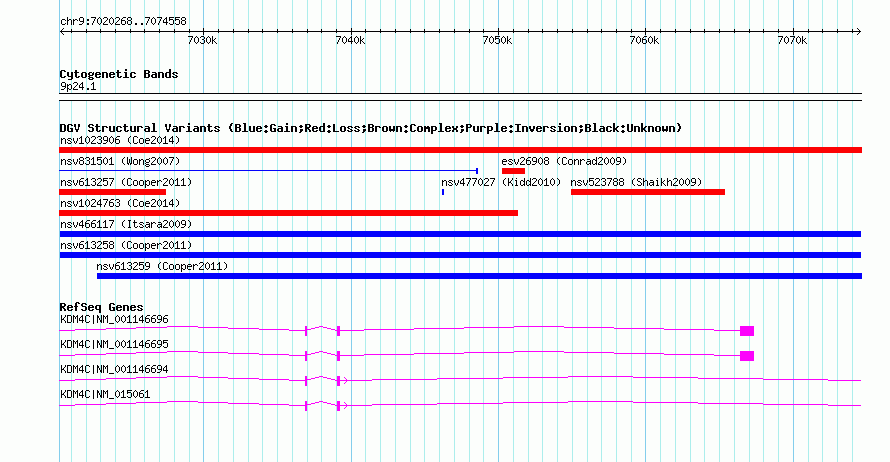Open the nsv613259 (Cooper2011) variant label
This screenshot has height=462, width=890.
(162, 266)
